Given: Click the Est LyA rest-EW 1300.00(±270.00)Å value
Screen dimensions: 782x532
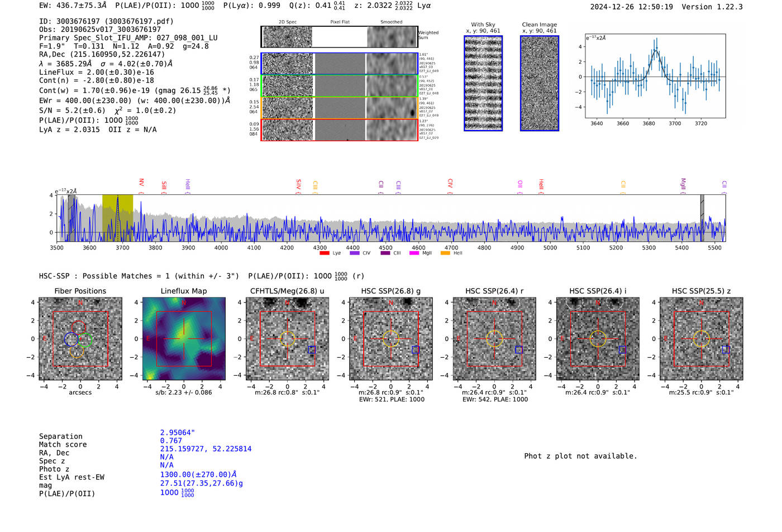Looking at the screenshot, I should 198,475.
